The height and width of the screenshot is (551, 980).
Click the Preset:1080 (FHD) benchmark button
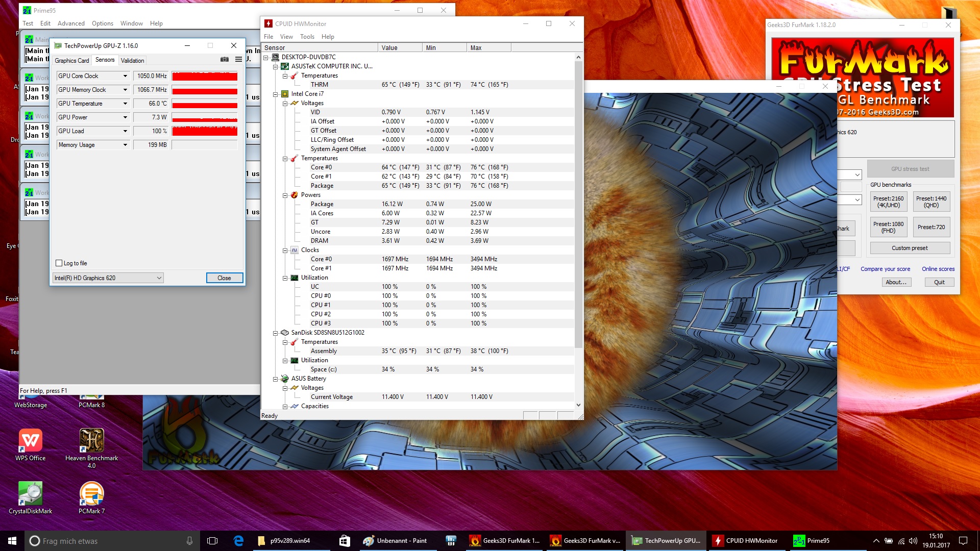coord(888,227)
